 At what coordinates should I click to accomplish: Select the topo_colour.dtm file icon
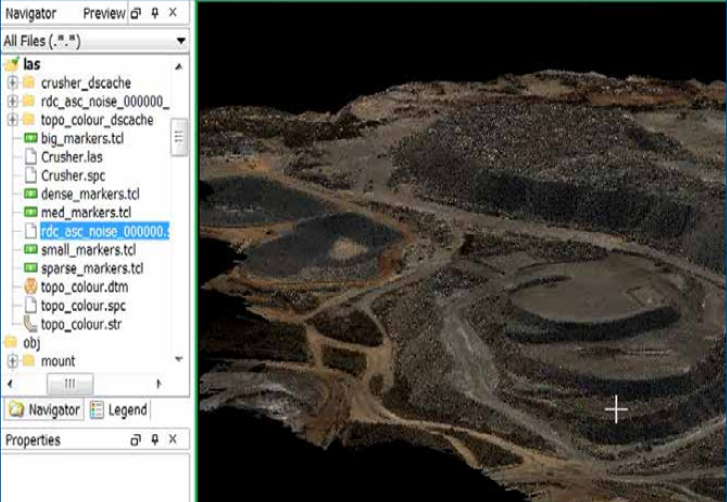[x=29, y=287]
